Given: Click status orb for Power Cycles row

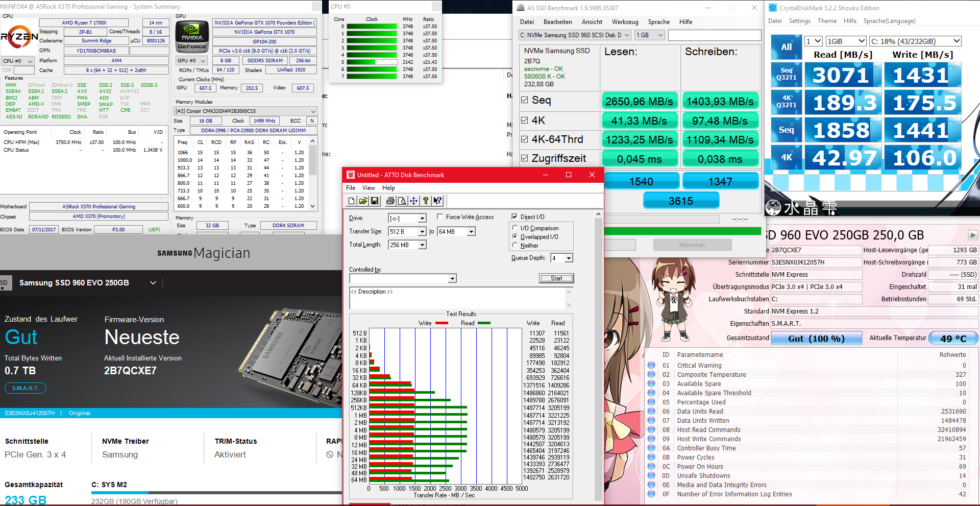Looking at the screenshot, I should (651, 457).
